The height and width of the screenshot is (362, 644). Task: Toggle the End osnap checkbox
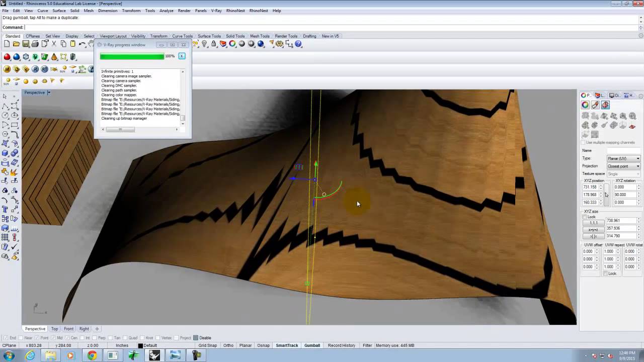6,338
